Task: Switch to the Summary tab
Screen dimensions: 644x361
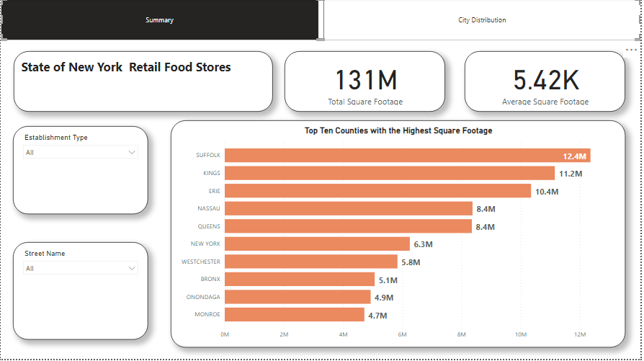Action: 159,20
